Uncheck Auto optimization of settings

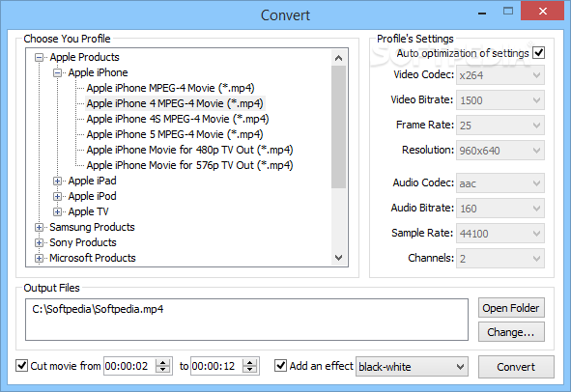[x=538, y=53]
